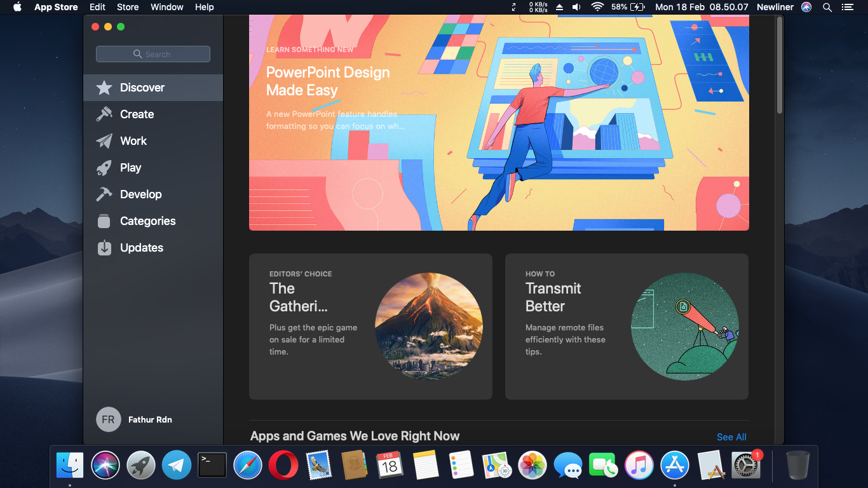Click in the App Store search field

(x=153, y=54)
